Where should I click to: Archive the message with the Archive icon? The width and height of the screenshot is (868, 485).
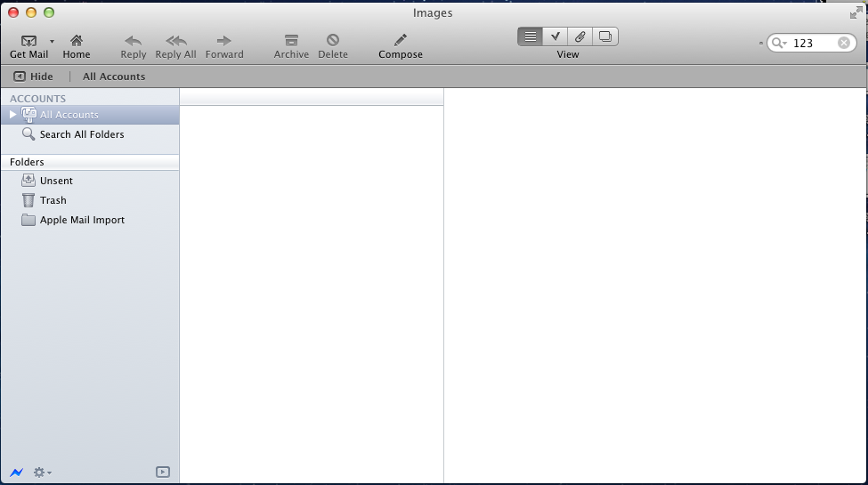pyautogui.click(x=291, y=41)
